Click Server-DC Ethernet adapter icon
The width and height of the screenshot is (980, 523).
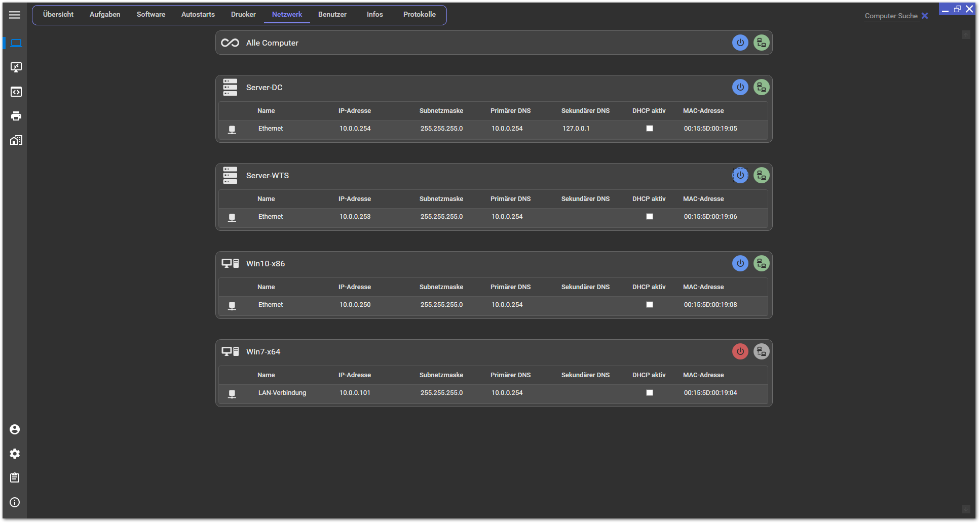point(232,130)
